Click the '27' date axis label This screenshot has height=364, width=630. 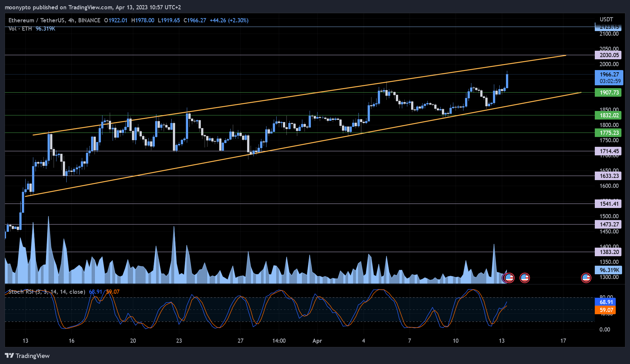(x=240, y=341)
